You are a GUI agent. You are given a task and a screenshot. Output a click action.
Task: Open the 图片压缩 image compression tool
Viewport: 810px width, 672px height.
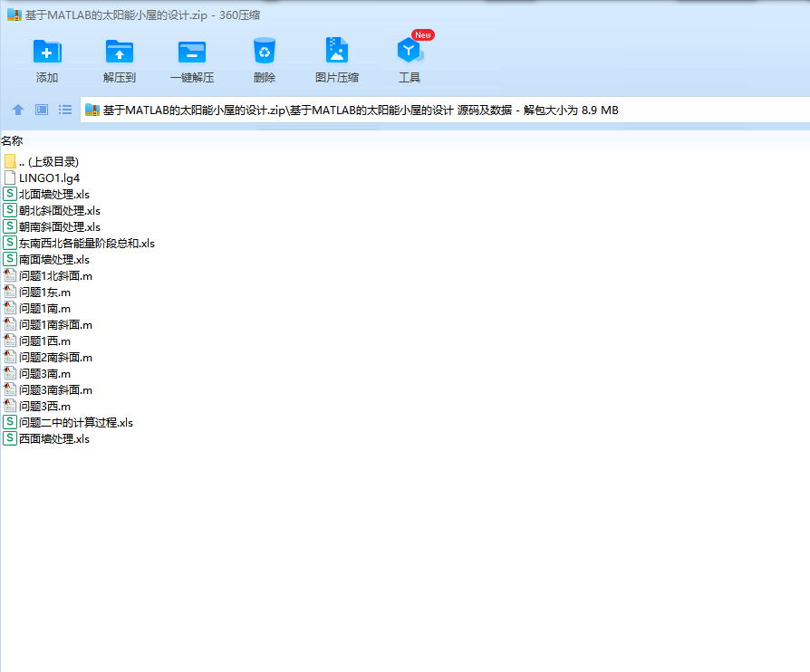coord(337,51)
